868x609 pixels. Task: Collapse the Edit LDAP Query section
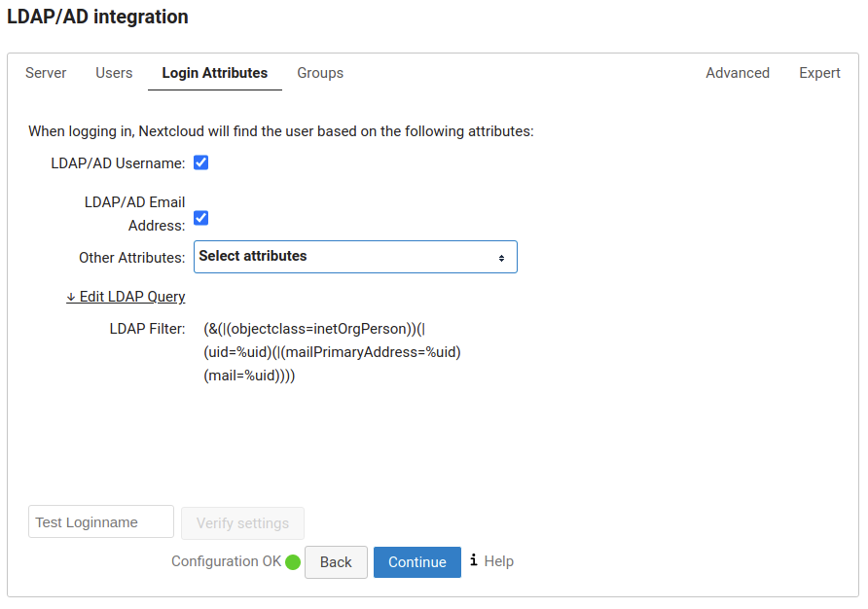coord(126,297)
